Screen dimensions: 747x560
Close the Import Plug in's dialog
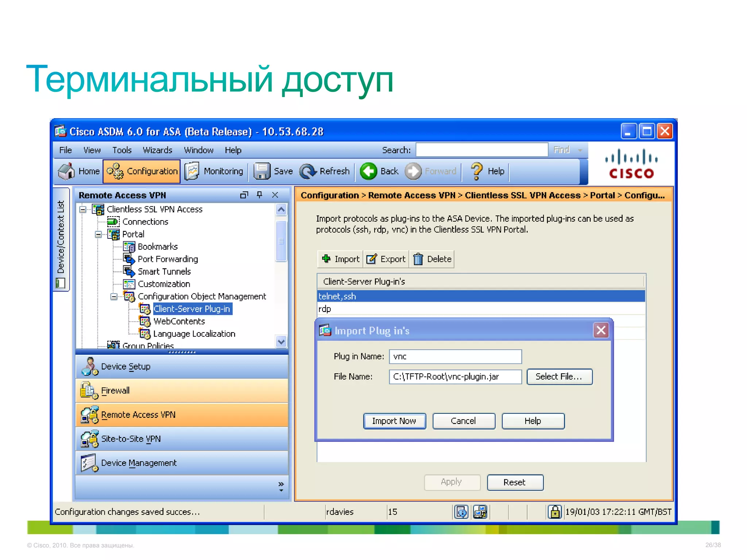tap(601, 330)
